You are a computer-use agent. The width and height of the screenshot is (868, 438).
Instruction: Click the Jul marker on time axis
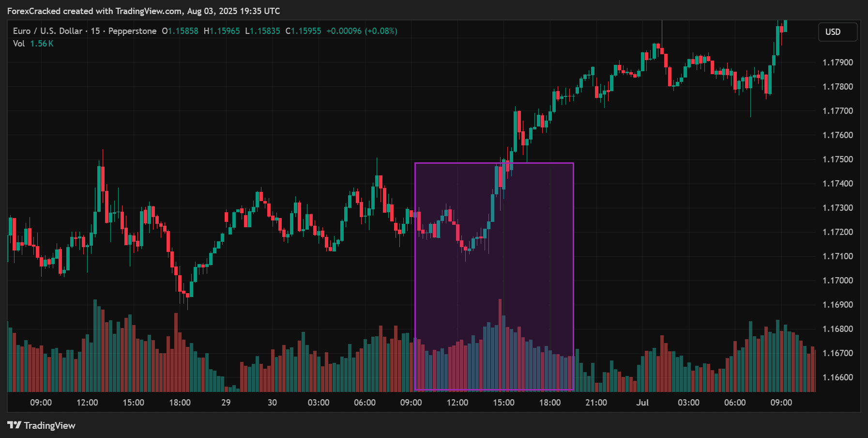(x=642, y=403)
